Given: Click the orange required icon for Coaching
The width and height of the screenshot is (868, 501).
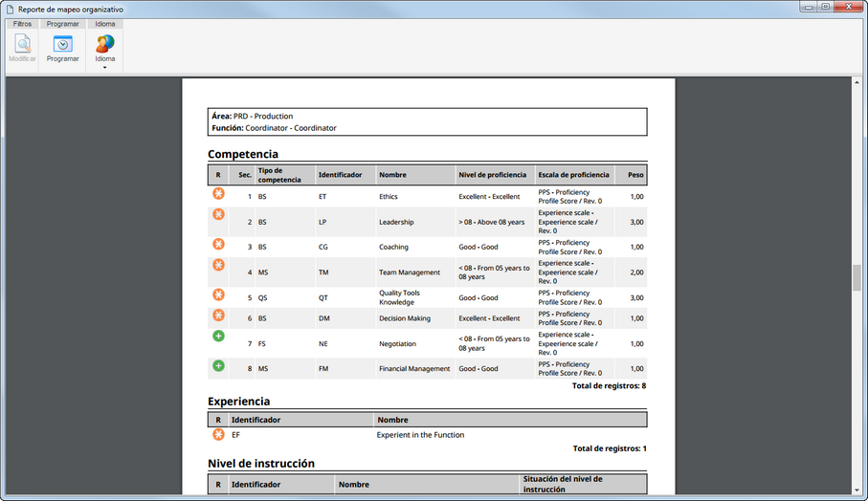Looking at the screenshot, I should point(218,244).
